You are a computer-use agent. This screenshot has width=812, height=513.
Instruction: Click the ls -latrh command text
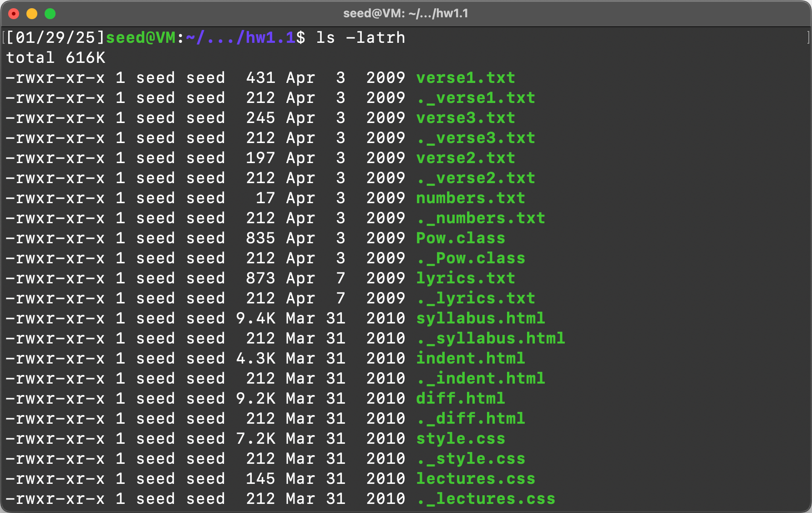point(360,37)
